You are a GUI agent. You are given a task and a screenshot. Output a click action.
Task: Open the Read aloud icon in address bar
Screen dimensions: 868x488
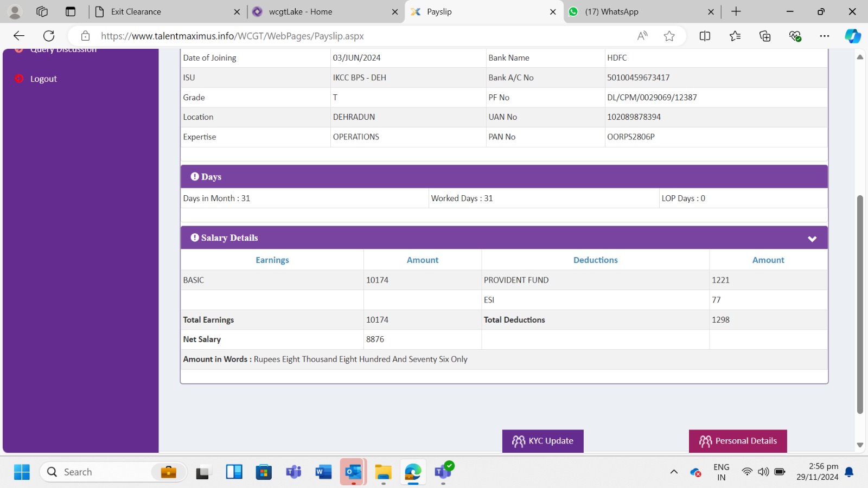642,36
